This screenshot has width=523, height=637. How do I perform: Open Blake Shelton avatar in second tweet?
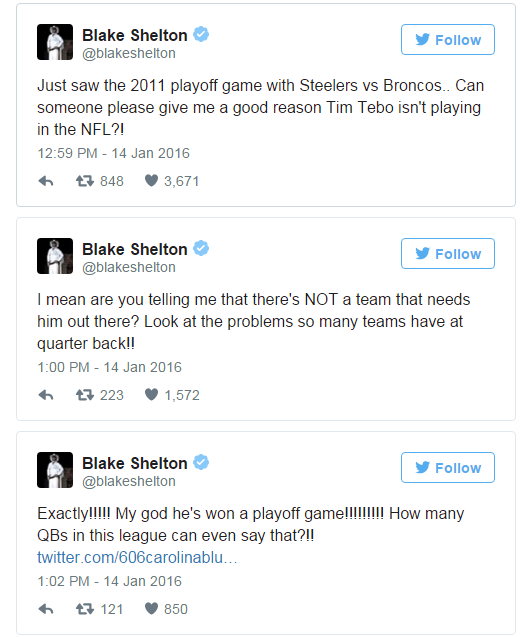(55, 256)
